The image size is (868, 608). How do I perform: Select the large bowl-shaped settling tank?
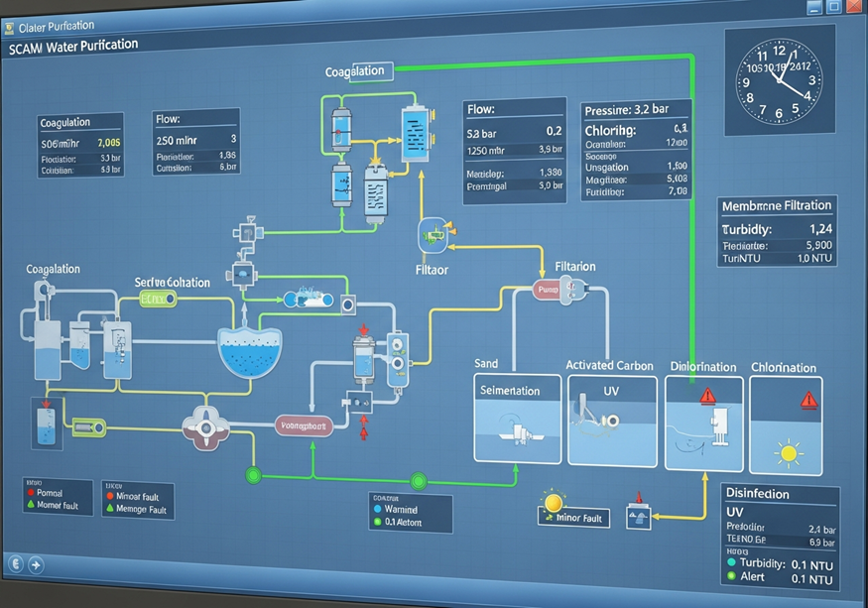coord(250,352)
